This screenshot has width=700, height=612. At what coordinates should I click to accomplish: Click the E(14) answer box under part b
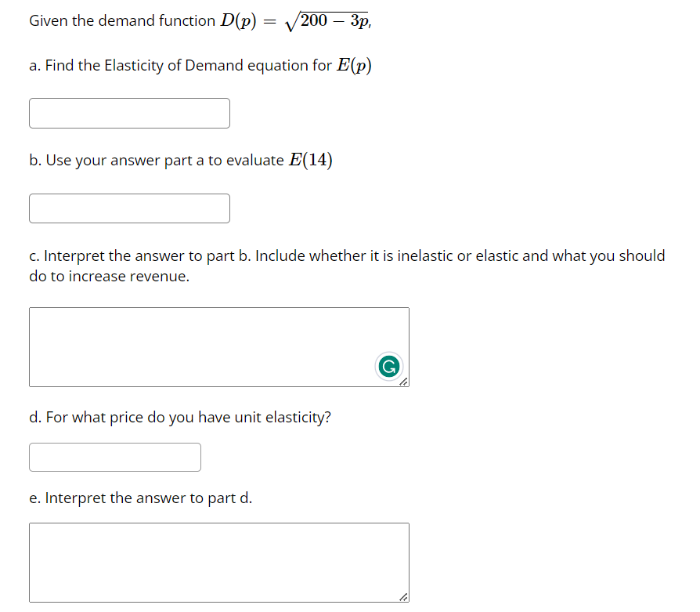(x=129, y=208)
